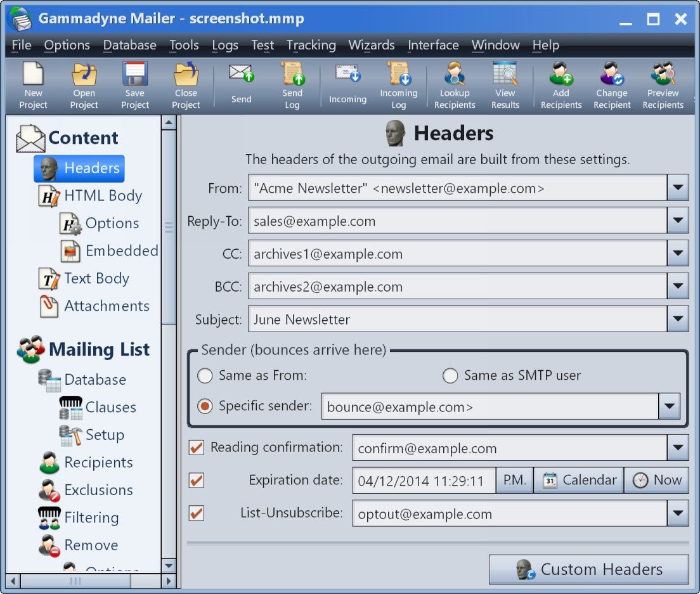Screen dimensions: 700x594
Task: Click the Lookup Recipients icon
Action: pyautogui.click(x=455, y=86)
